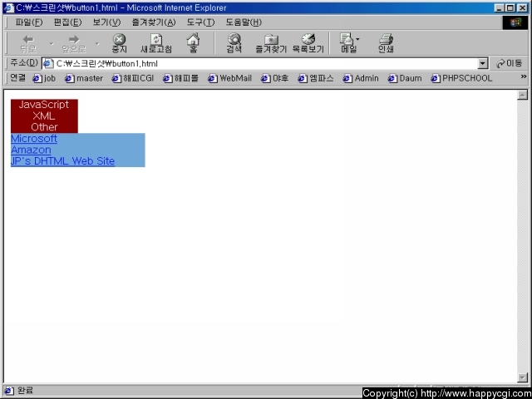Click the Back (뒤로) toolbar arrow

28,43
